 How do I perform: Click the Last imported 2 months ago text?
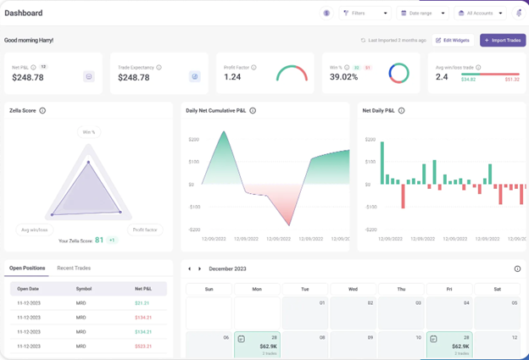coord(397,40)
